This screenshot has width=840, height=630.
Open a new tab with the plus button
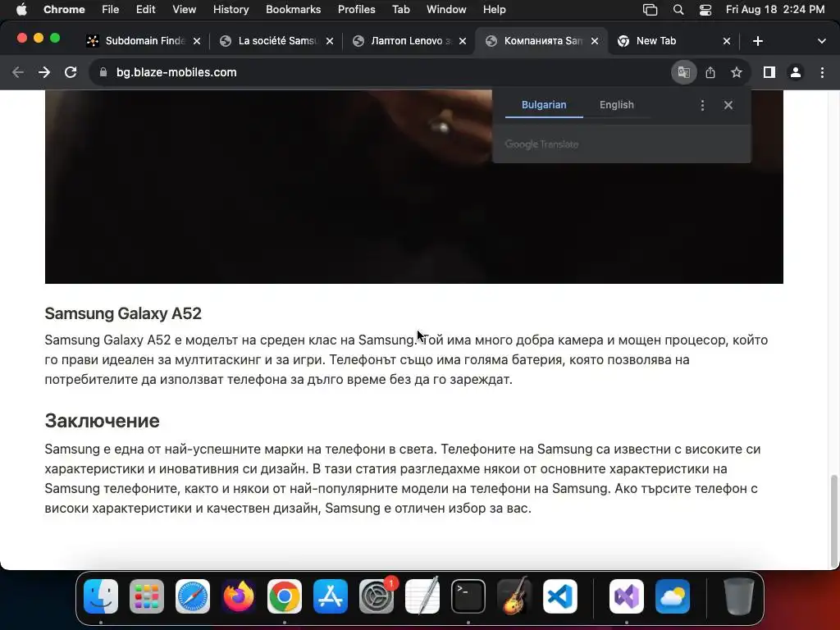757,41
